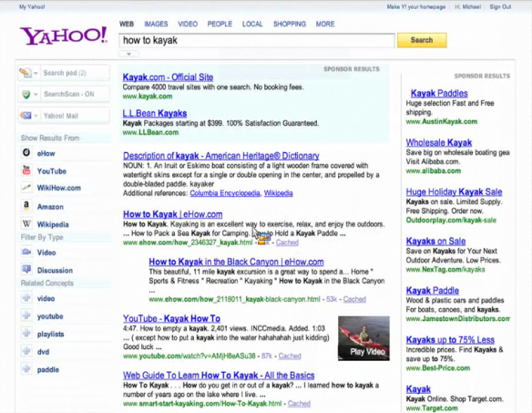Open Web Guide To Learn How To Kayak

coord(219,376)
